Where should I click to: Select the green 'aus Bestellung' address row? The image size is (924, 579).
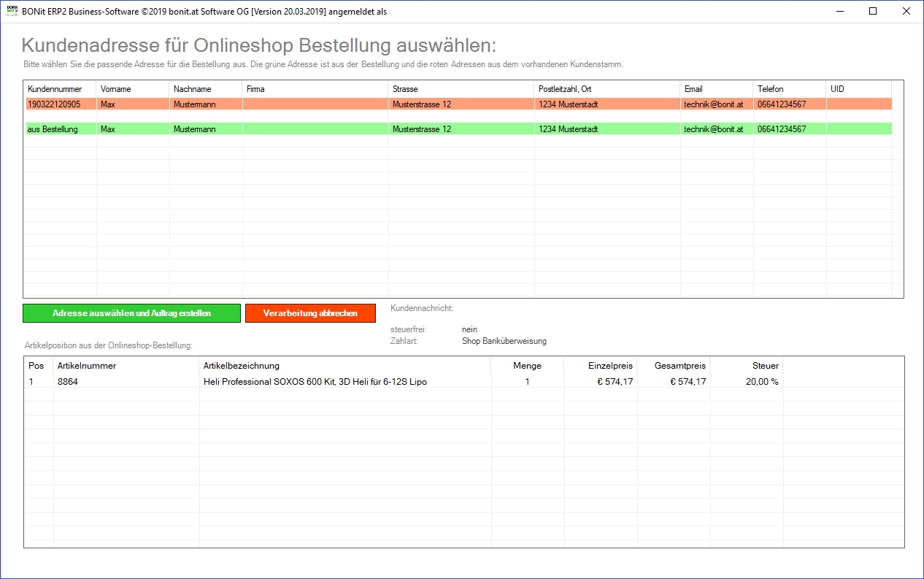click(458, 129)
